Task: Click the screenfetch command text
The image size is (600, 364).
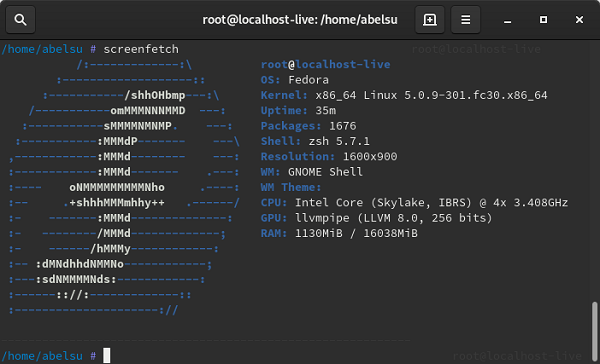Action: [141, 49]
